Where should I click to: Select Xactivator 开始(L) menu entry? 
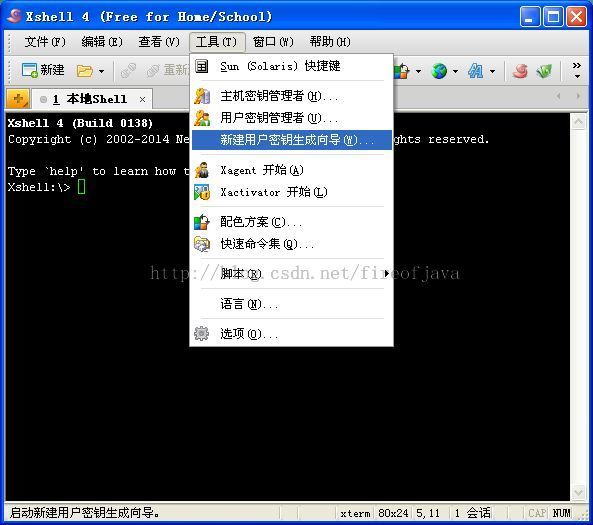291,192
